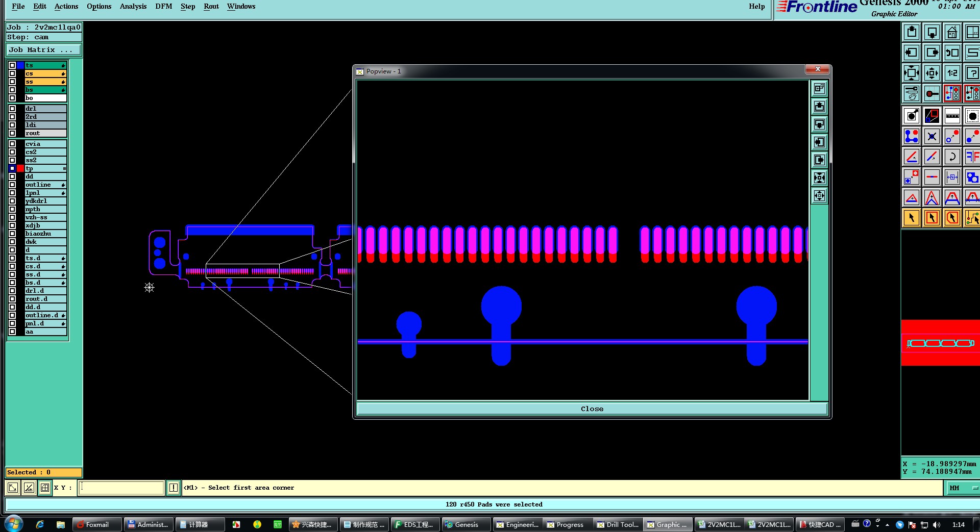Open the Edit menu
The image size is (980, 532).
(x=40, y=6)
